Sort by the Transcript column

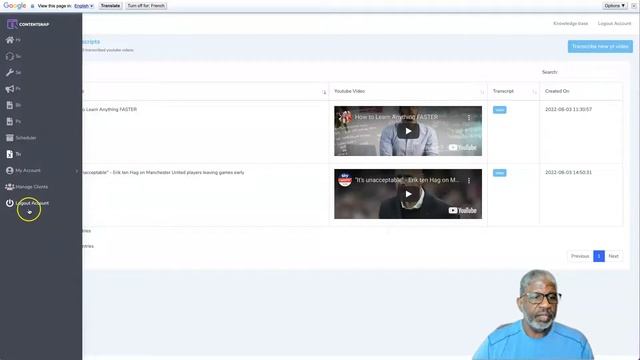tap(513, 91)
